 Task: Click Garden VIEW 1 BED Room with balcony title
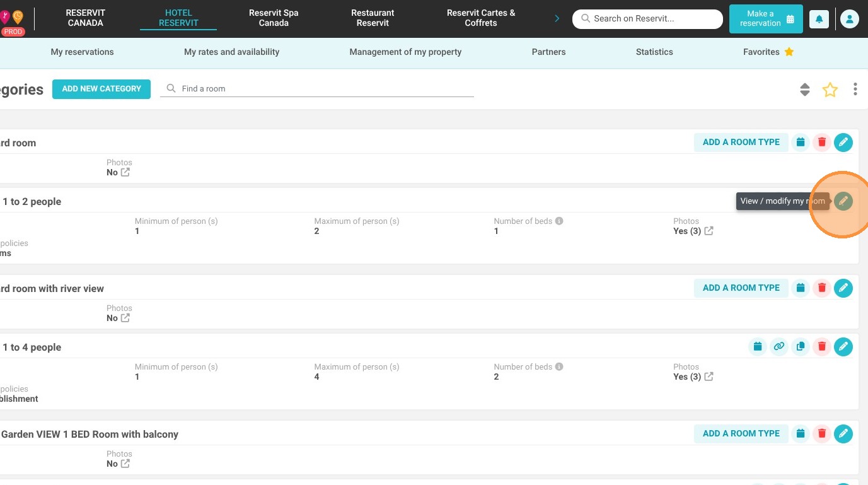point(90,435)
